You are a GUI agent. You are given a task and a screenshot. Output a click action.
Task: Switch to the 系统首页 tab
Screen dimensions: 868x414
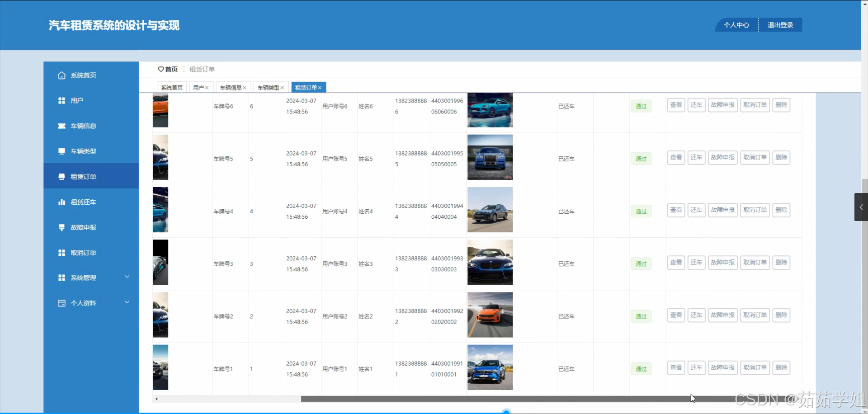[x=172, y=88]
